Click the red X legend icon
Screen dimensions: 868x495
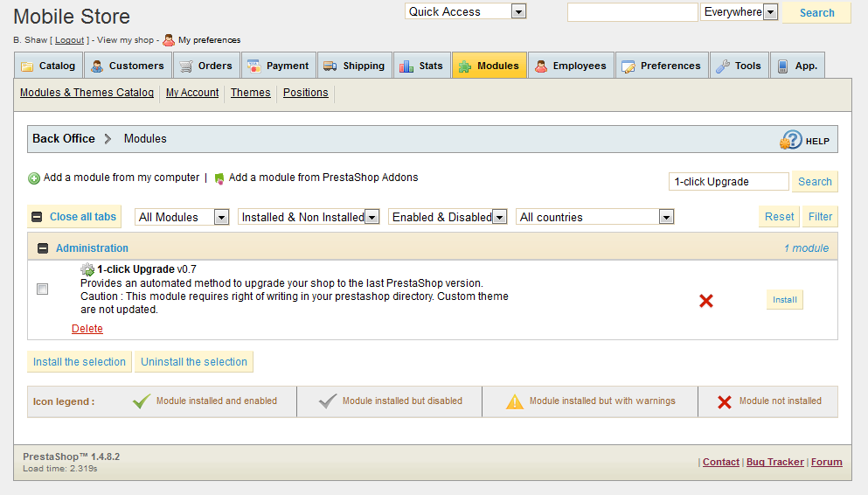pyautogui.click(x=725, y=402)
